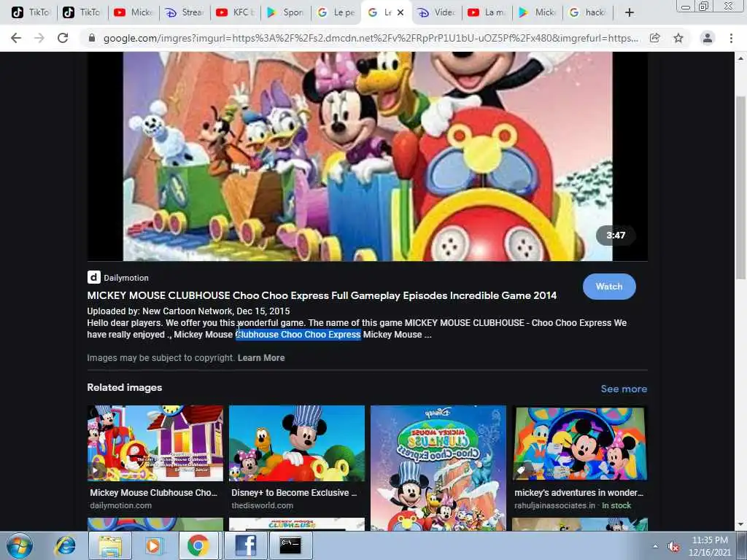Show hidden system tray icons
747x560 pixels.
(656, 546)
